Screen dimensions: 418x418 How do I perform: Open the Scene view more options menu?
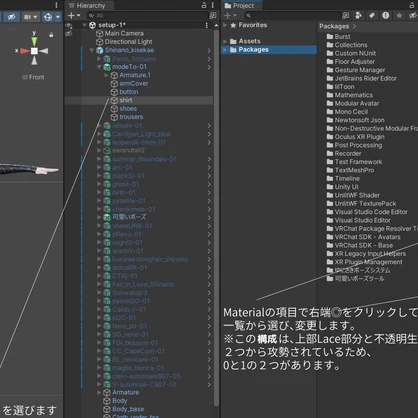pos(56,5)
